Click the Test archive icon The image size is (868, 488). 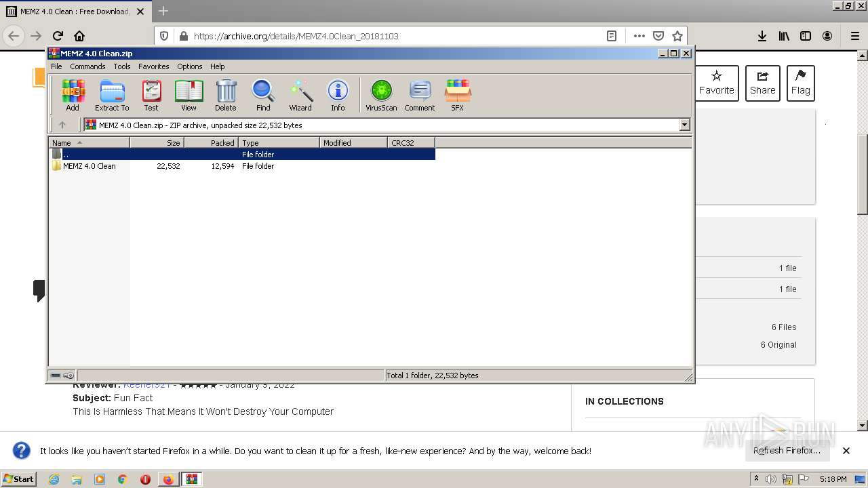click(151, 95)
